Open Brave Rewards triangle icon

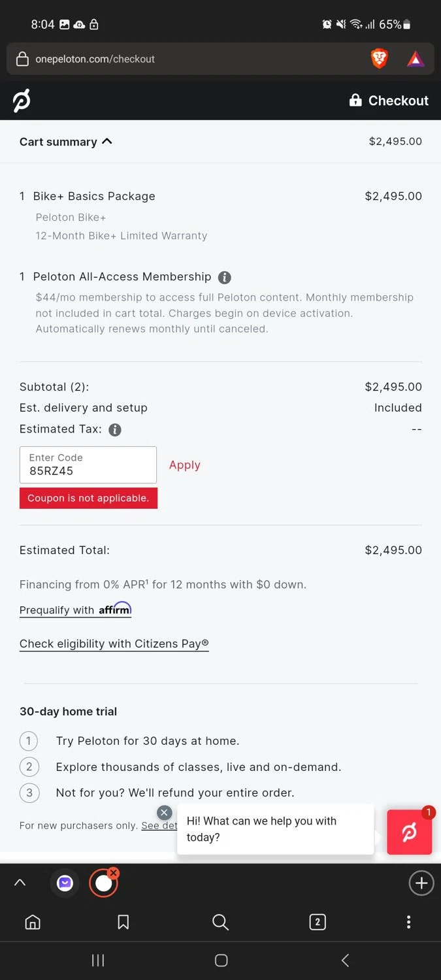click(416, 59)
